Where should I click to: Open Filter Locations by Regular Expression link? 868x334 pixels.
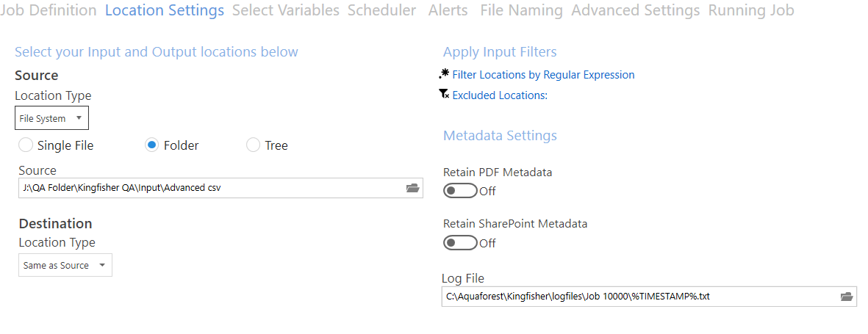click(x=544, y=75)
